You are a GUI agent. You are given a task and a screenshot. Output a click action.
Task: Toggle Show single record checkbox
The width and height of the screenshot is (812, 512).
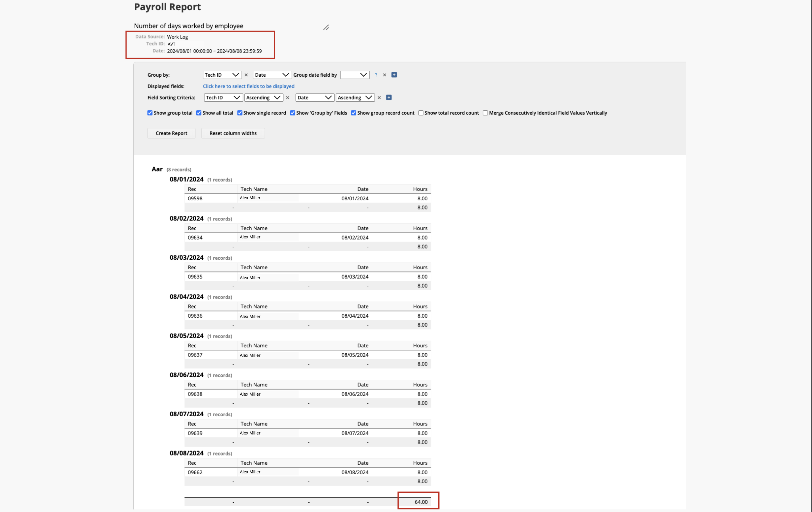240,113
